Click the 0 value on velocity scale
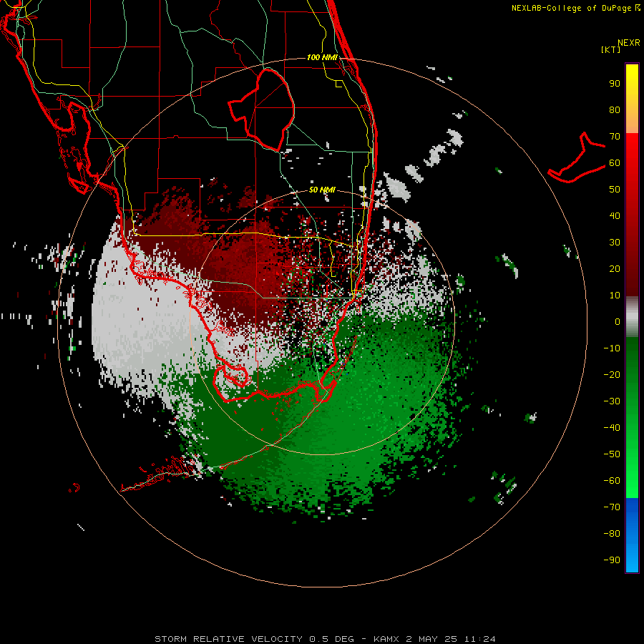This screenshot has height=644, width=644. [x=618, y=322]
